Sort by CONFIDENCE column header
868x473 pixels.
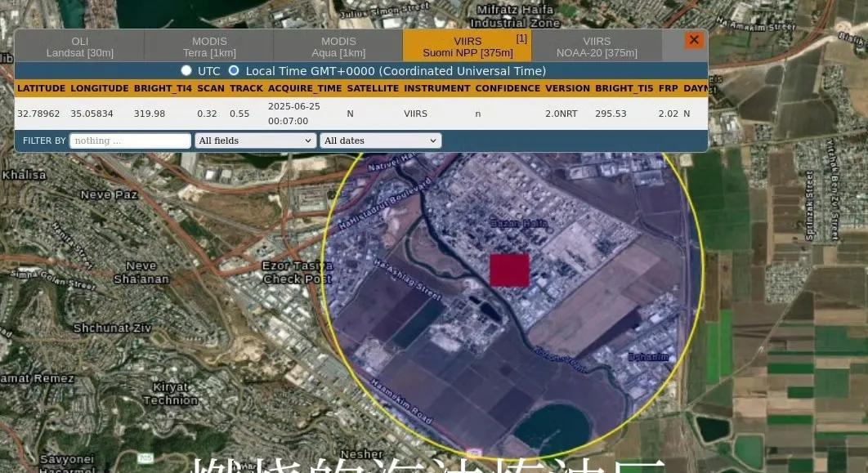[x=508, y=88]
